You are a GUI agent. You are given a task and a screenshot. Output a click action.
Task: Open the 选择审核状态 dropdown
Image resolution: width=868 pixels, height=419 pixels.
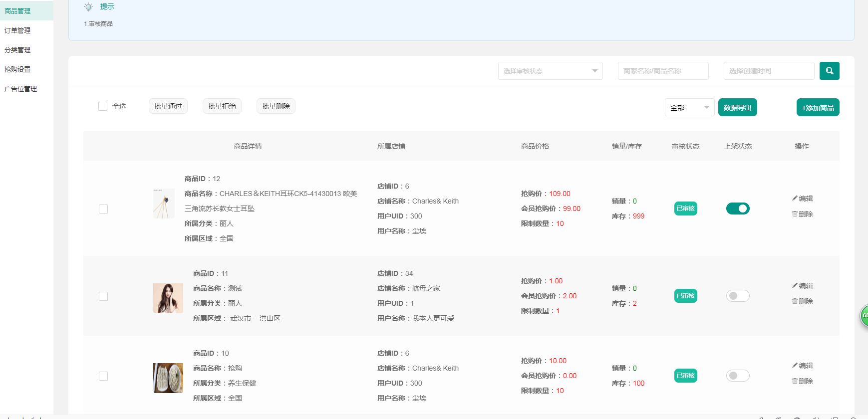pyautogui.click(x=550, y=71)
